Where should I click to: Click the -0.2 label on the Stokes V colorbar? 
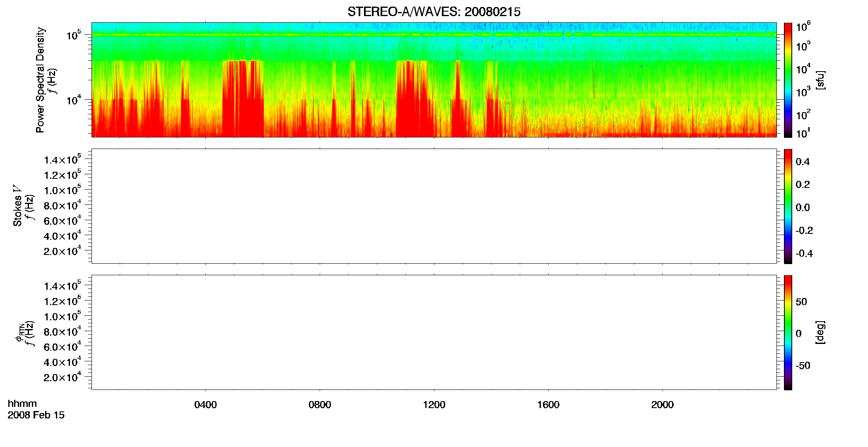804,231
